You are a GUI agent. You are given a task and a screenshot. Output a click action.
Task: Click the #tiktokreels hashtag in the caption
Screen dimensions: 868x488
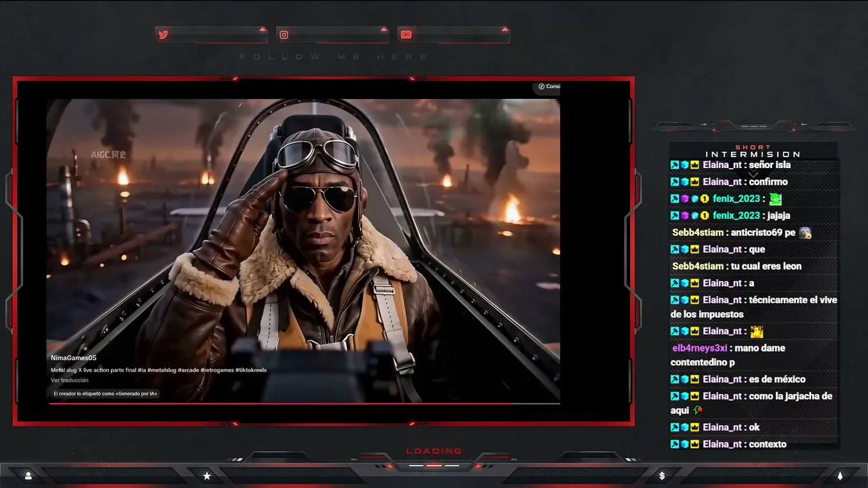click(x=250, y=370)
